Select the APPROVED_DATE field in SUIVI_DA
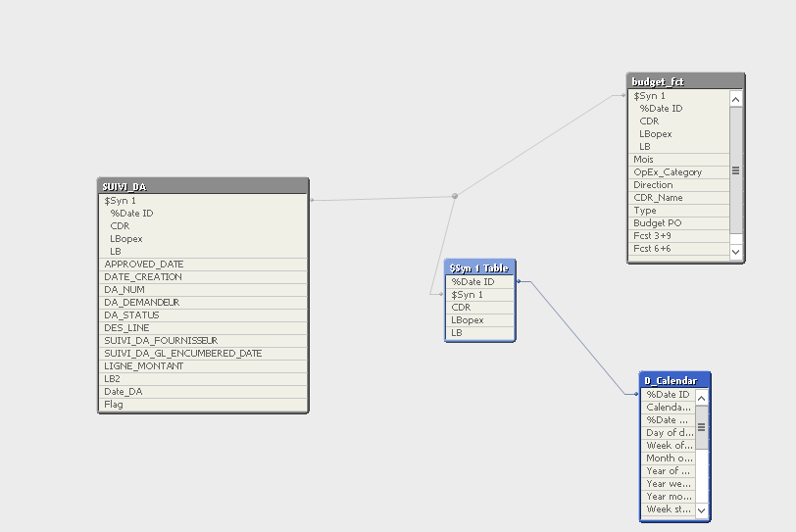 144,265
